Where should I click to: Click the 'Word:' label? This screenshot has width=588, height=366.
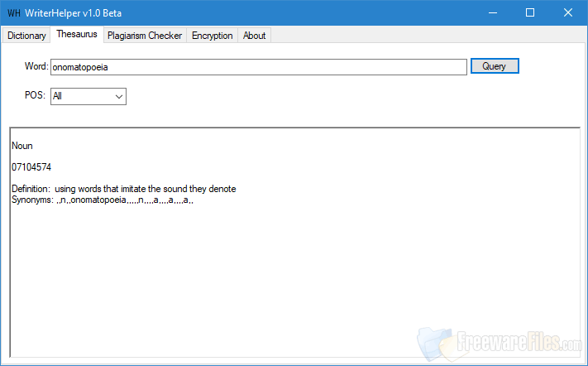coord(36,66)
